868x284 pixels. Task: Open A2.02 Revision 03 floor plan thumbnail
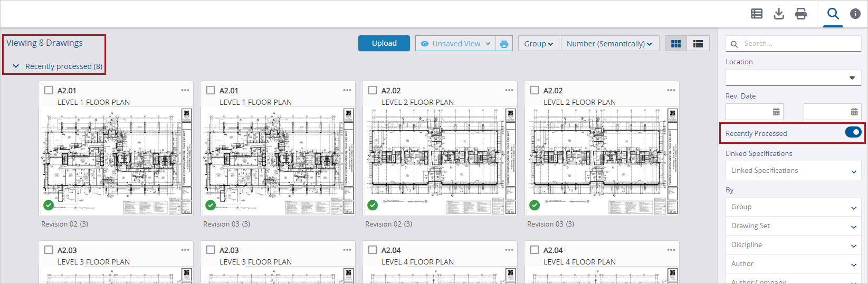602,161
